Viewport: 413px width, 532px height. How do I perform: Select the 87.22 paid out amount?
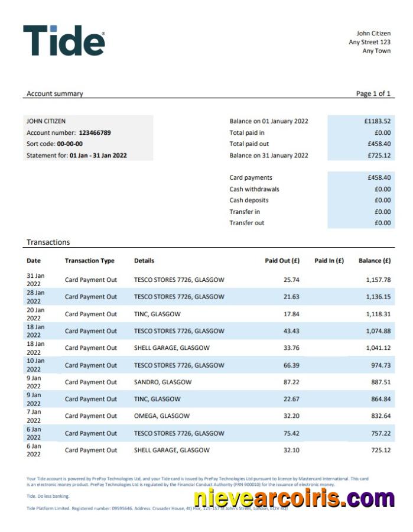coord(291,382)
